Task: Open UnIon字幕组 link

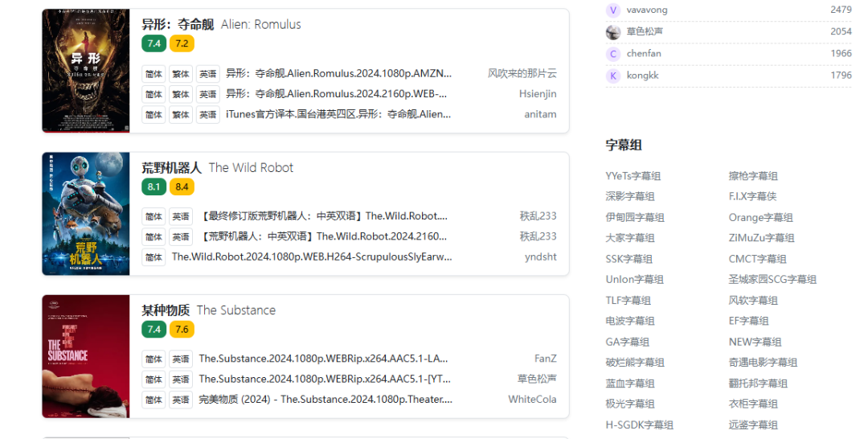Action: pyautogui.click(x=635, y=280)
